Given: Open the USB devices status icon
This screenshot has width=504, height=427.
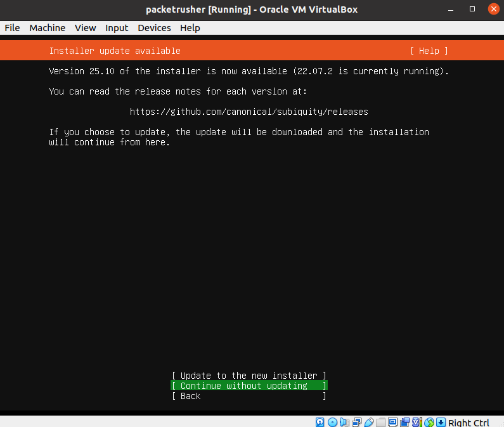Looking at the screenshot, I should point(369,422).
